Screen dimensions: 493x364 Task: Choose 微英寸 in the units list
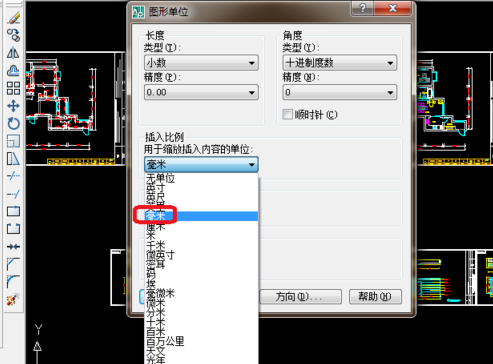(201, 255)
